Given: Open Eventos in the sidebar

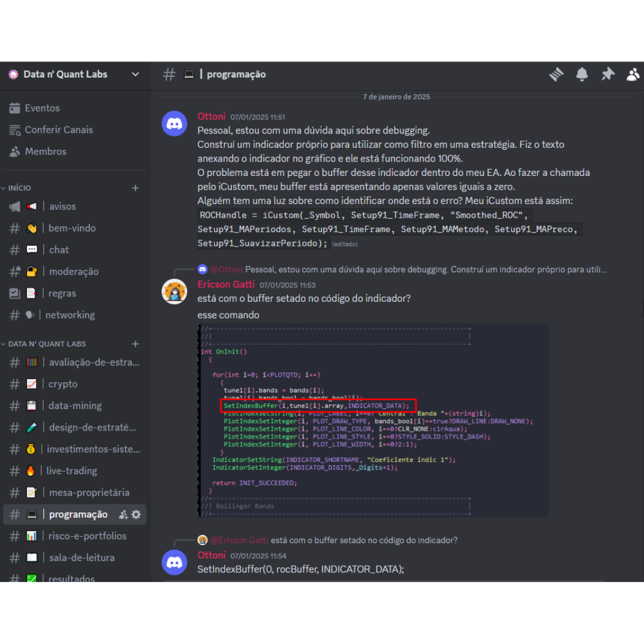Looking at the screenshot, I should pos(42,108).
